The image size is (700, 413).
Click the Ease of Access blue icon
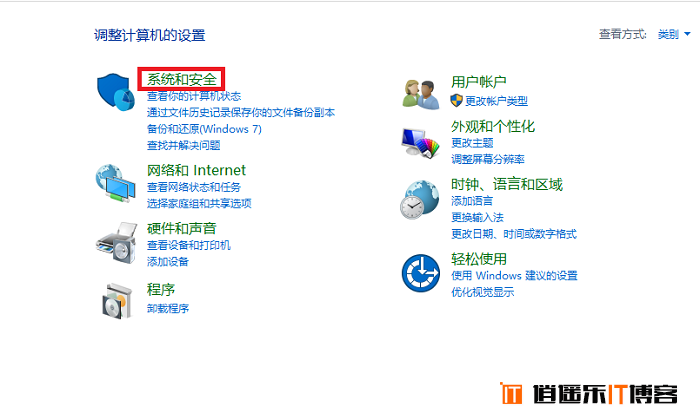click(421, 273)
